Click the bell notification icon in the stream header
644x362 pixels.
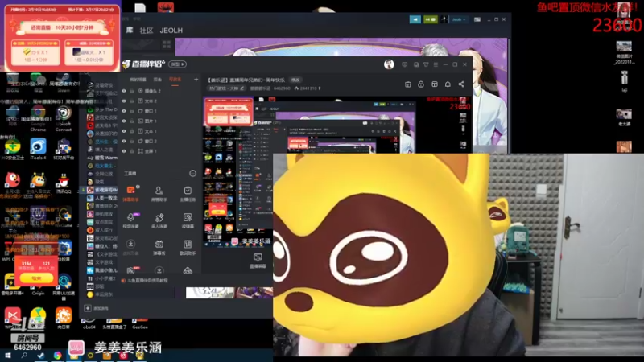point(448,84)
